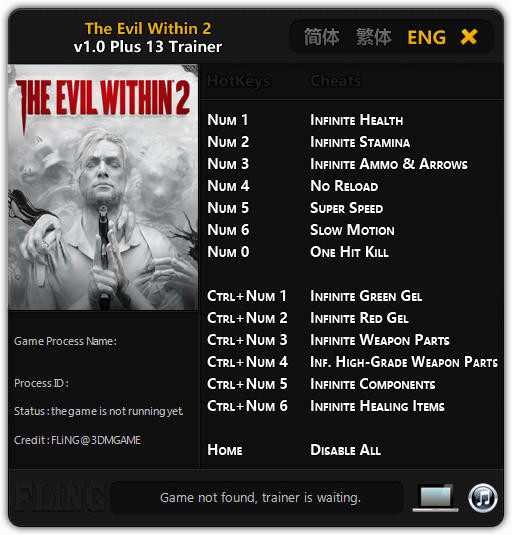
Task: Toggle Infinite Green Gel
Action: coord(366,296)
